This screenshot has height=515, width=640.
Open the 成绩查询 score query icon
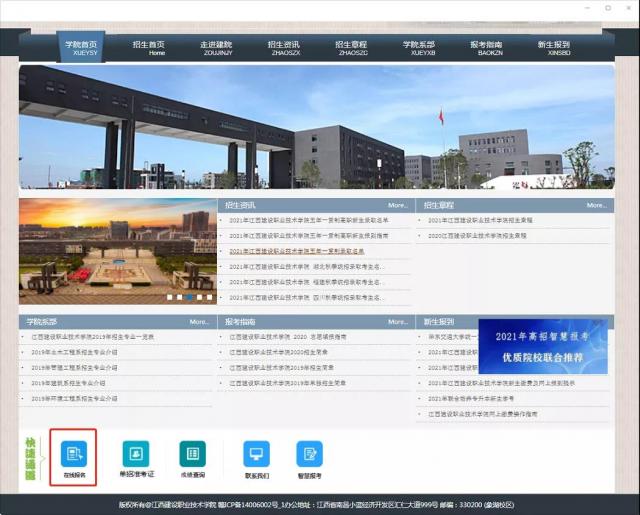[192, 455]
